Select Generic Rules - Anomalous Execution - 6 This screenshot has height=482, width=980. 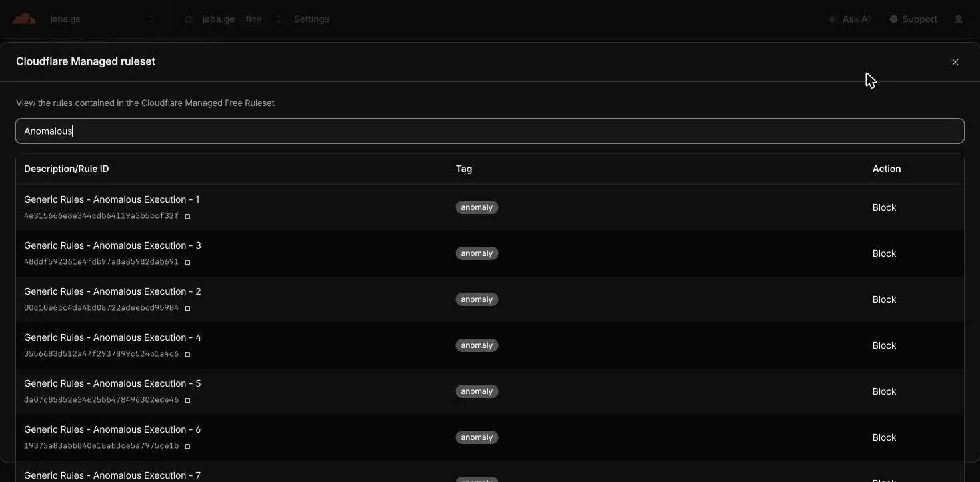click(x=113, y=429)
